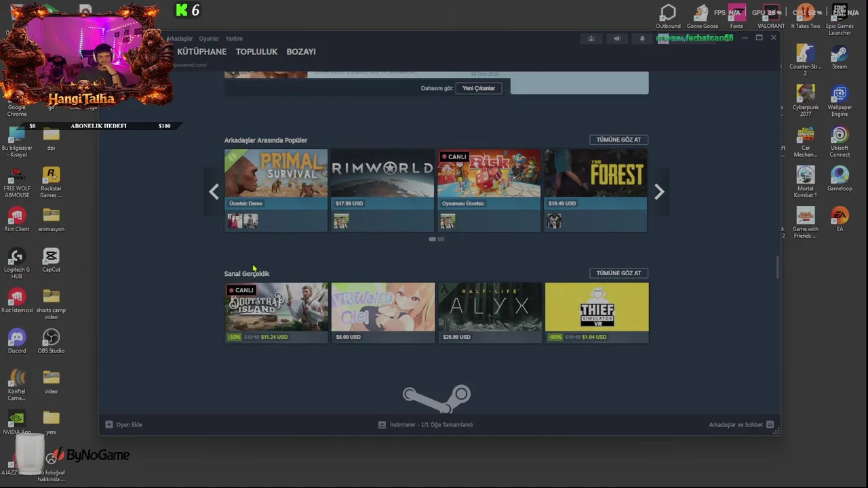
Task: Click the $17.99 USD RimWorld price
Action: [349, 203]
